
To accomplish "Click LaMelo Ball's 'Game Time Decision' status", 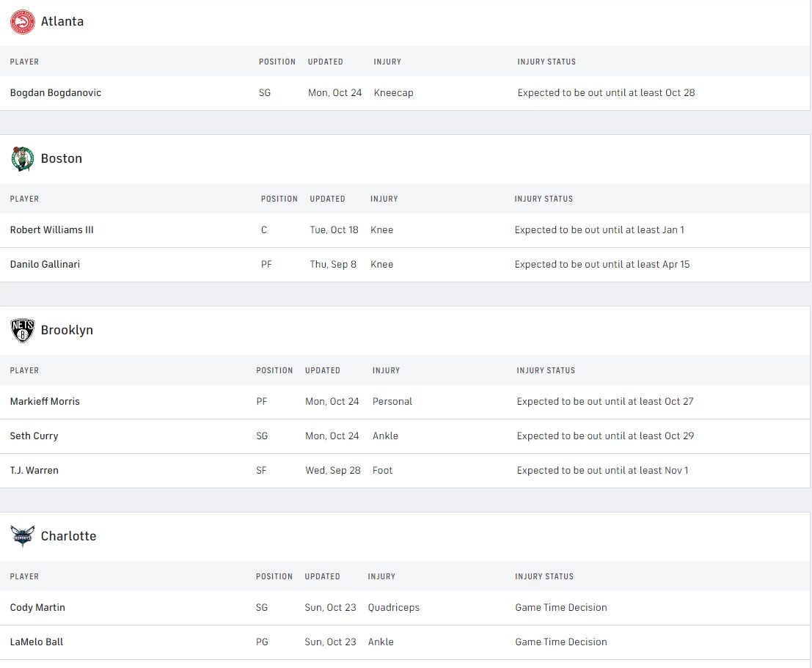I will tap(561, 642).
